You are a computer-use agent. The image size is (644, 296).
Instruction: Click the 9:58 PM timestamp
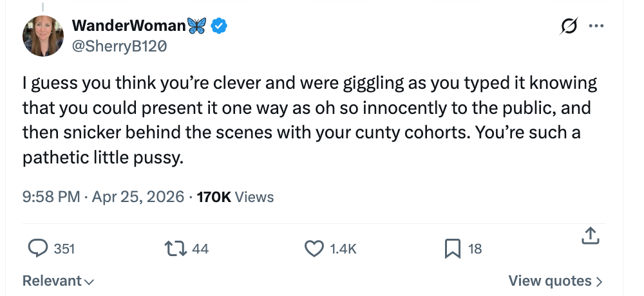coord(50,197)
